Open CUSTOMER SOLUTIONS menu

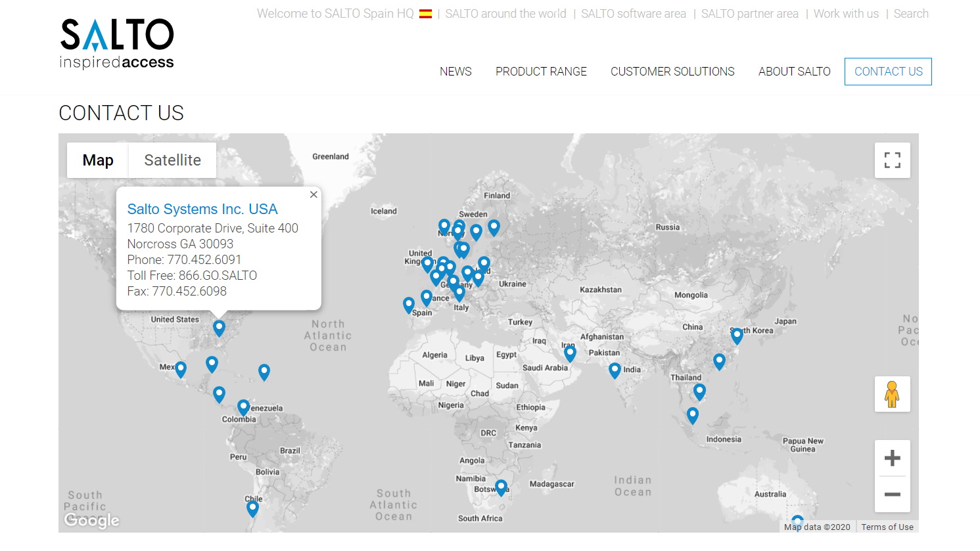pyautogui.click(x=672, y=72)
